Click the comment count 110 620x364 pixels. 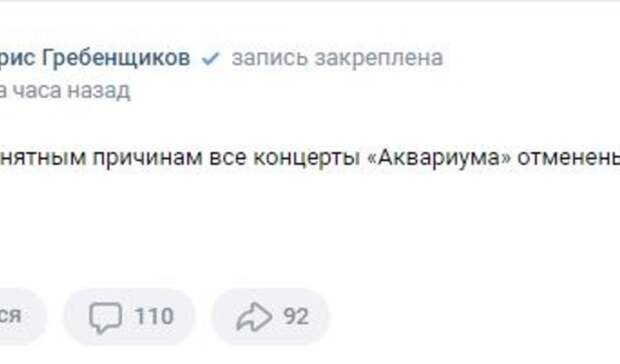(x=154, y=316)
